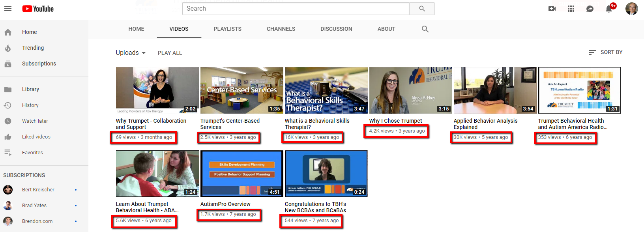Image resolution: width=644 pixels, height=232 pixels.
Task: Open Autism America Radio video thumbnail
Action: click(580, 90)
